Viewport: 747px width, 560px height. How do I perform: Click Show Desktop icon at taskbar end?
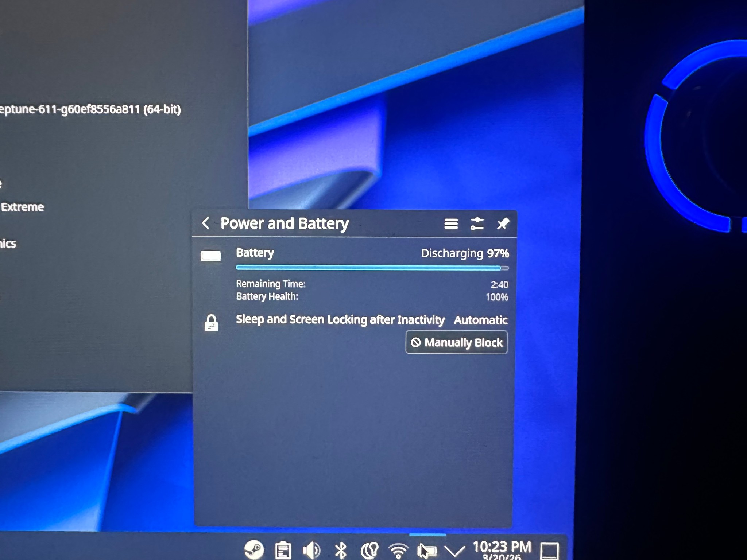[x=549, y=551]
